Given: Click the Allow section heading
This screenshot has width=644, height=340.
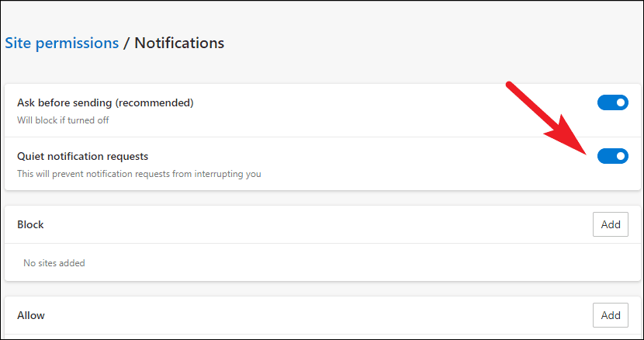Looking at the screenshot, I should (x=31, y=315).
